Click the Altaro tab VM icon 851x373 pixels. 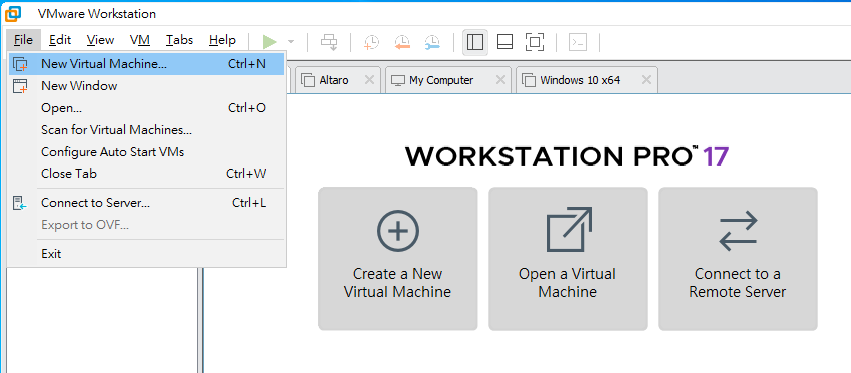pyautogui.click(x=308, y=80)
